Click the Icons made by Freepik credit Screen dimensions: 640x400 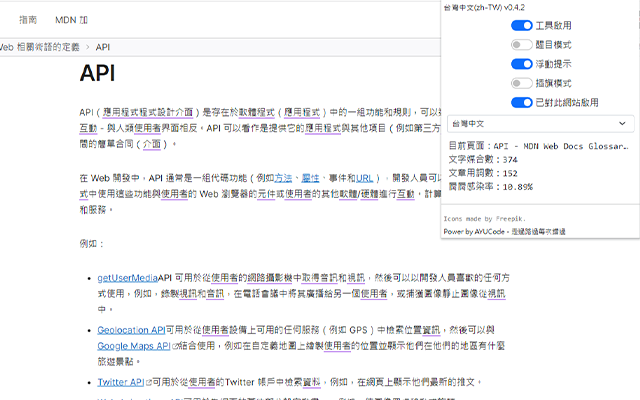pos(484,219)
